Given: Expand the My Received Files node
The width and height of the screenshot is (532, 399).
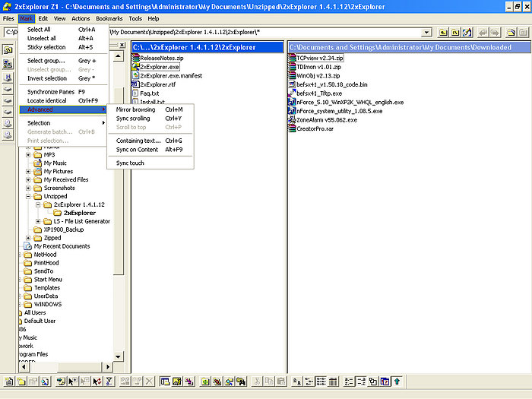Looking at the screenshot, I should tap(29, 180).
